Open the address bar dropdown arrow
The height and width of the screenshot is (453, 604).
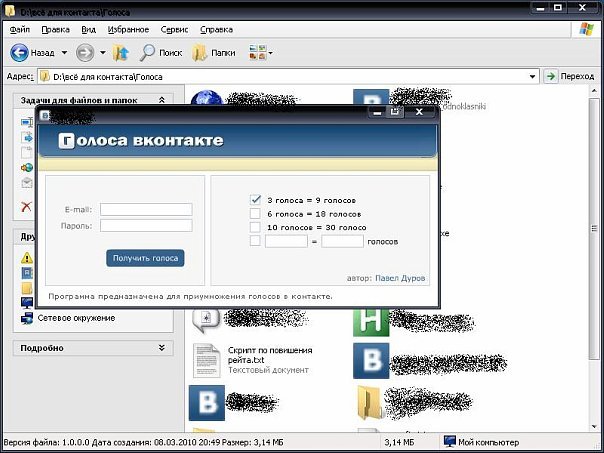click(x=533, y=76)
